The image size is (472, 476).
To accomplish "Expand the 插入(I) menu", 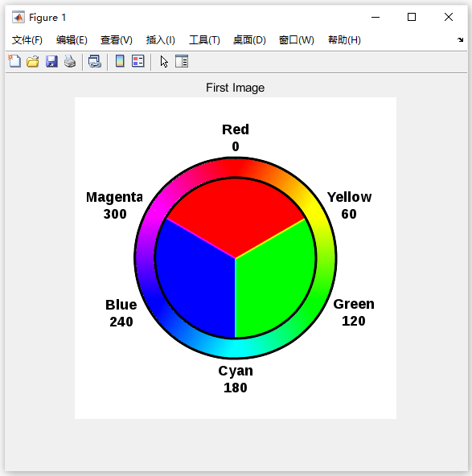I will coord(161,40).
